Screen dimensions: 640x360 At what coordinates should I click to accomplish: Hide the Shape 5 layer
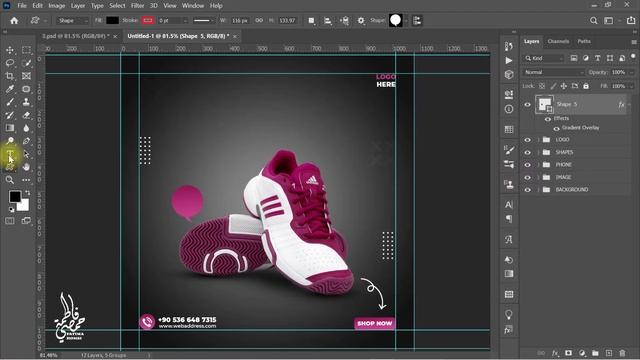[x=527, y=104]
